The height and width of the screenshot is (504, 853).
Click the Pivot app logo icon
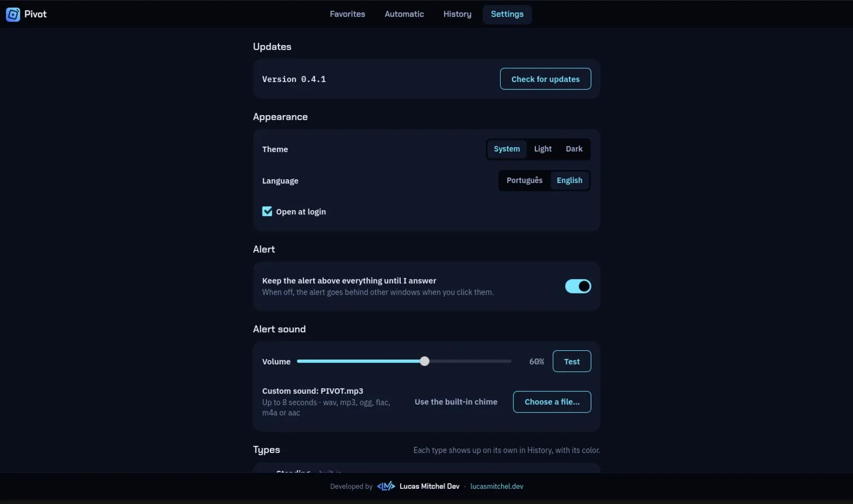(13, 14)
